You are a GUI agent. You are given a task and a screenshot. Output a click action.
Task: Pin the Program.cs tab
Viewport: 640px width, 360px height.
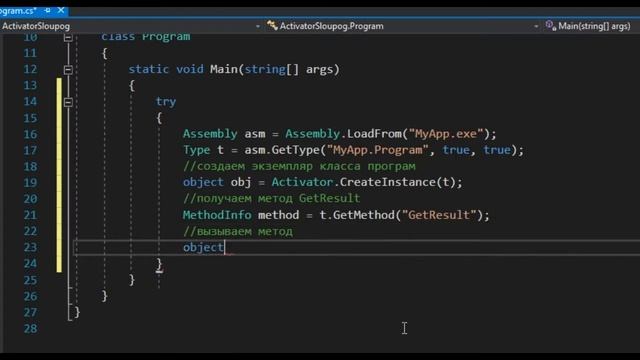(x=48, y=10)
